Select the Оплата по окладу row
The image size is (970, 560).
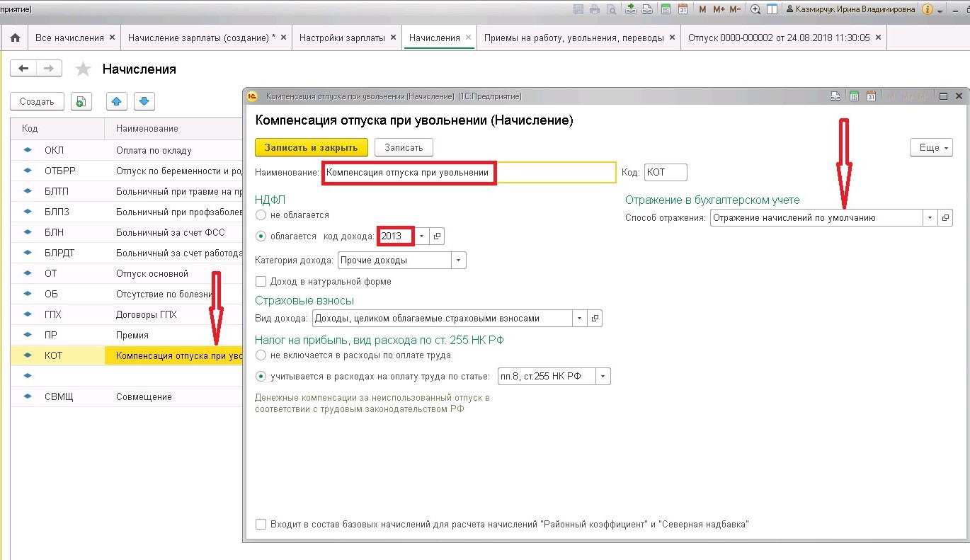pos(127,150)
